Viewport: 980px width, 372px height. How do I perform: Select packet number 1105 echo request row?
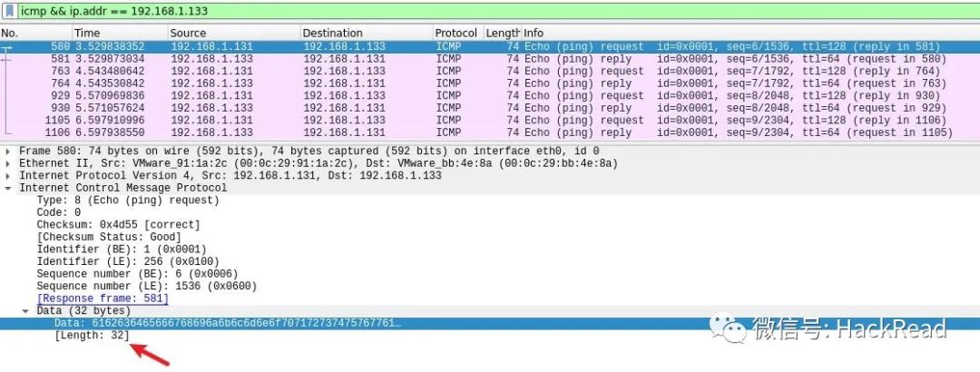[x=490, y=120]
